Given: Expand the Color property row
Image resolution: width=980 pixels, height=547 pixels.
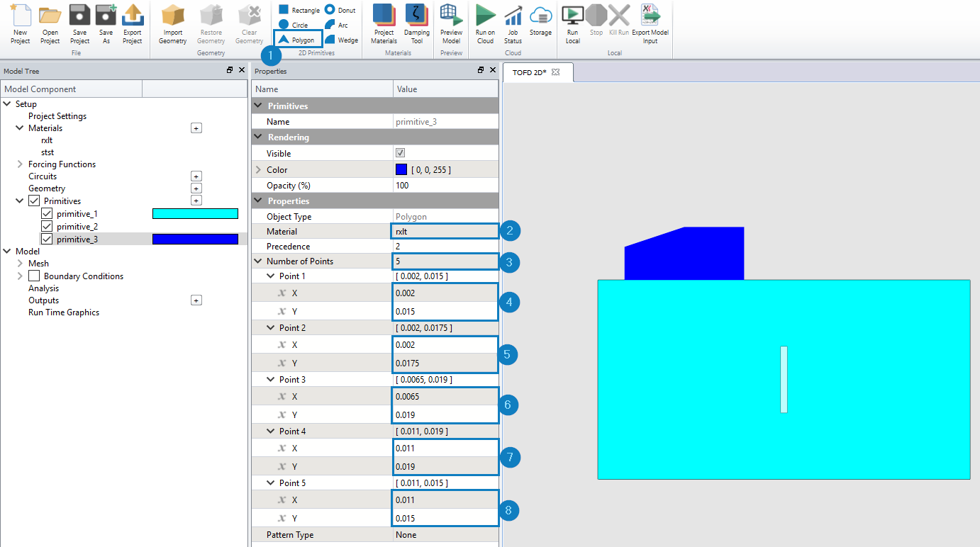Looking at the screenshot, I should click(257, 170).
